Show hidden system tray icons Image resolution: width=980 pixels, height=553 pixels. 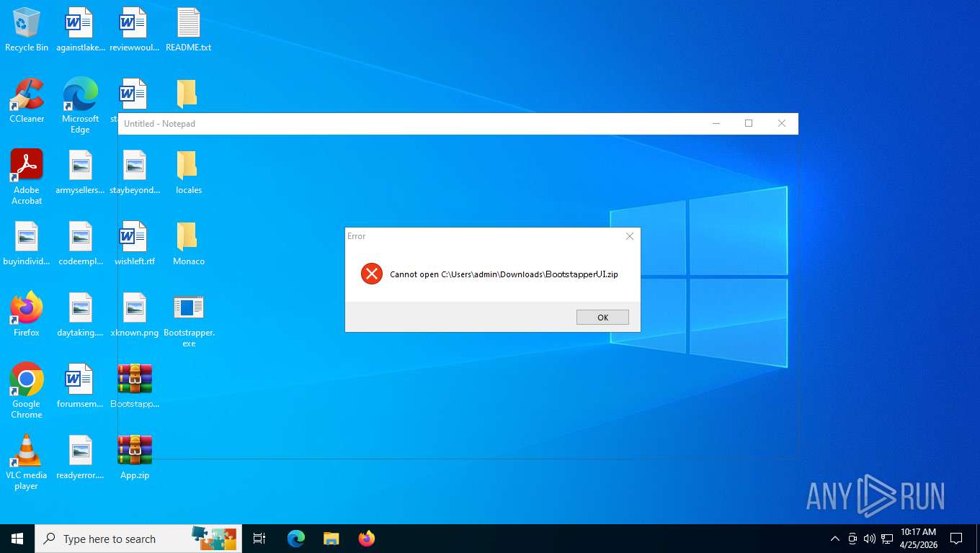[835, 539]
